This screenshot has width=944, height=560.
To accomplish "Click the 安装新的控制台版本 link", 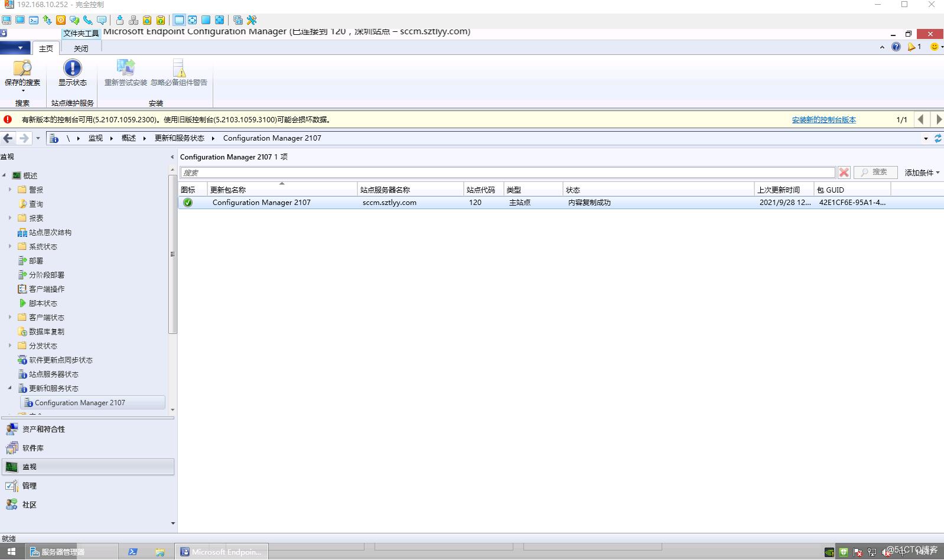I will [x=823, y=120].
